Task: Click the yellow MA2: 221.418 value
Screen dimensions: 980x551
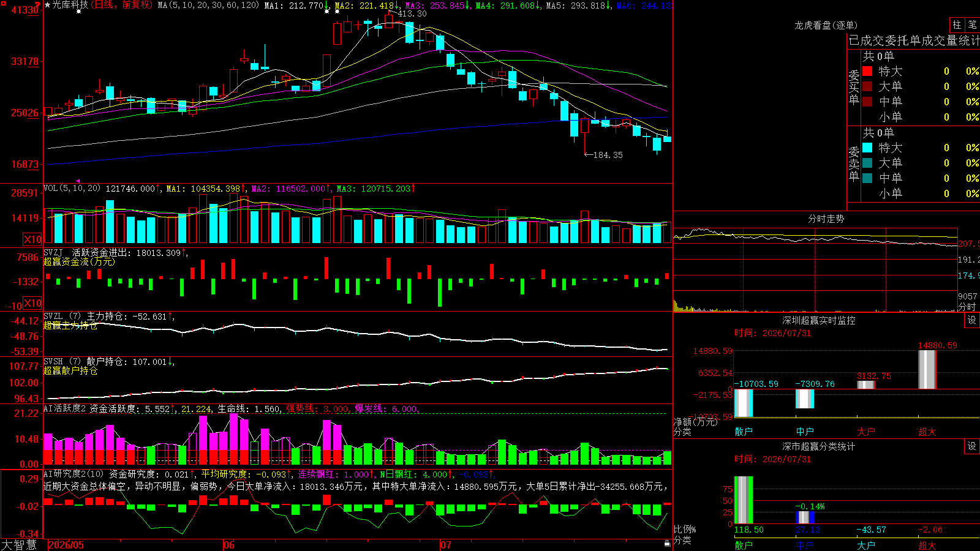Action: tap(367, 5)
